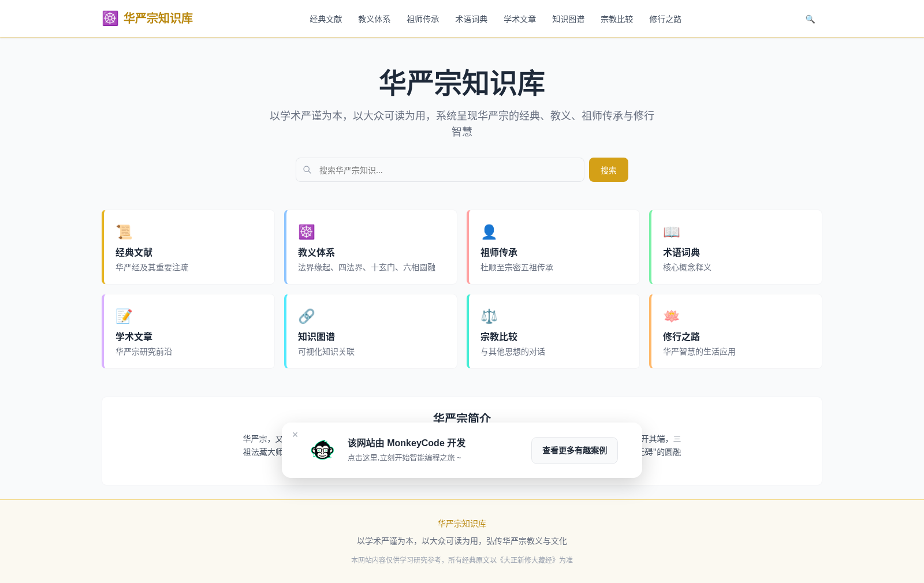
Task: Click 杜顺至宗密五祖传承 description text
Action: click(517, 267)
